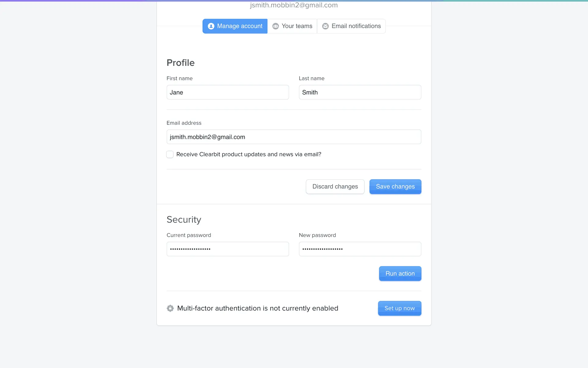Click the New password field
The image size is (588, 368).
360,249
